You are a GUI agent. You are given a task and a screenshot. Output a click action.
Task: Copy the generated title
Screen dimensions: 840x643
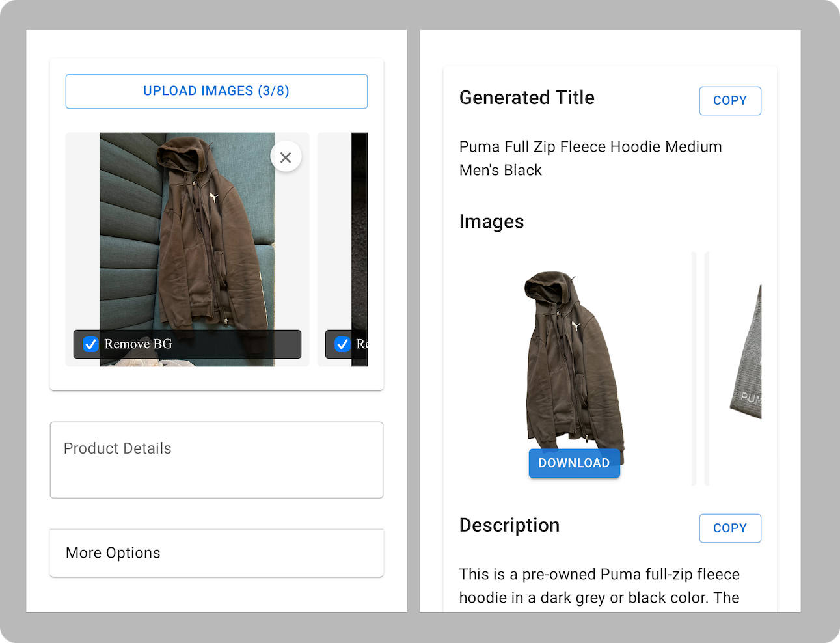pos(729,100)
